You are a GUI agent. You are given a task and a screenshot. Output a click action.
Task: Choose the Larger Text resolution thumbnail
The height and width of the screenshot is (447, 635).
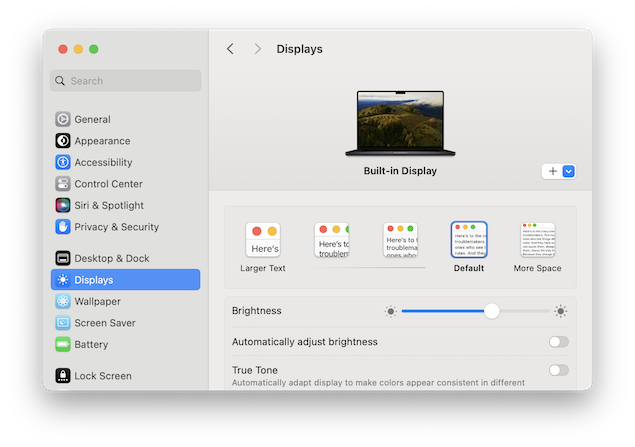[x=263, y=241]
